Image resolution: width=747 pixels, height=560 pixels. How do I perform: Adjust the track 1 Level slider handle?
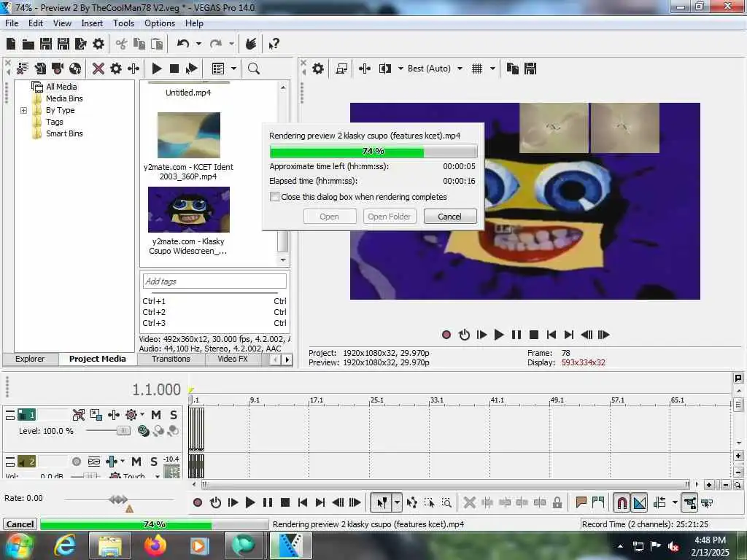click(123, 430)
